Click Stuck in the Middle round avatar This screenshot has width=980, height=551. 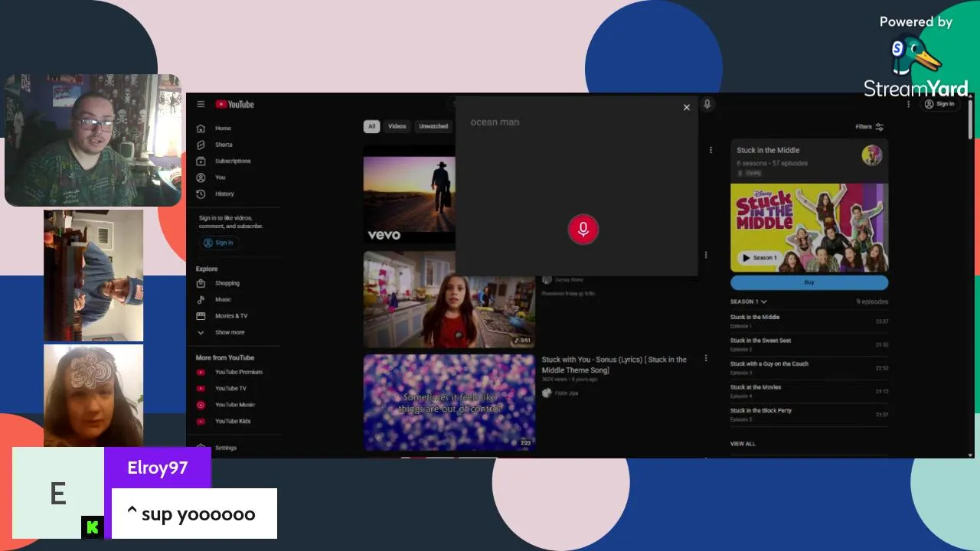point(872,155)
